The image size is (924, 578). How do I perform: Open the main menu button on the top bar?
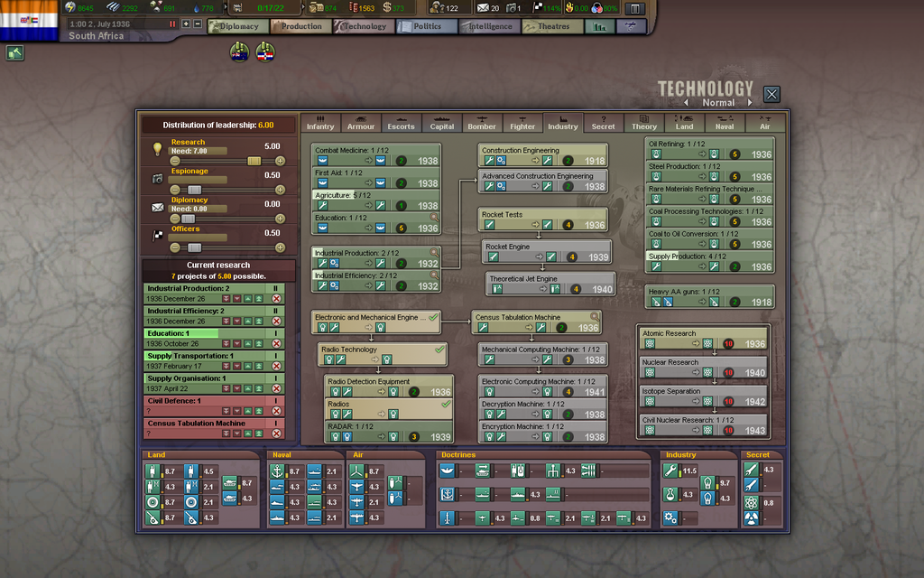click(634, 8)
